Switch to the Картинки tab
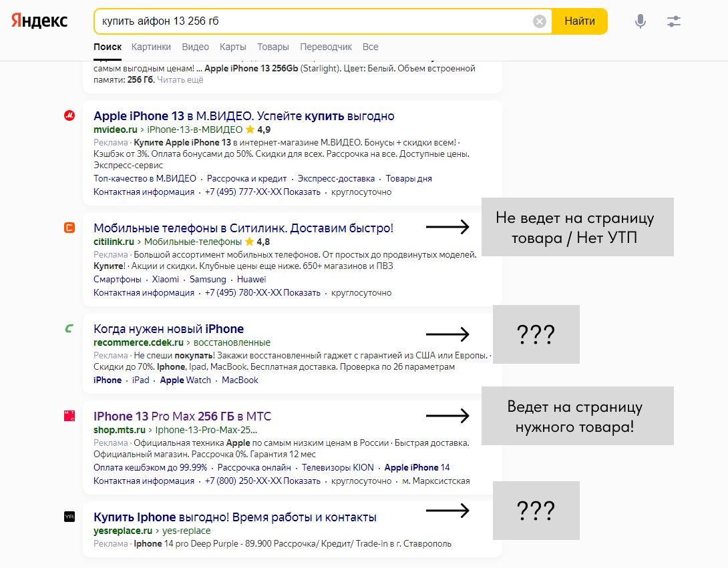 [151, 47]
